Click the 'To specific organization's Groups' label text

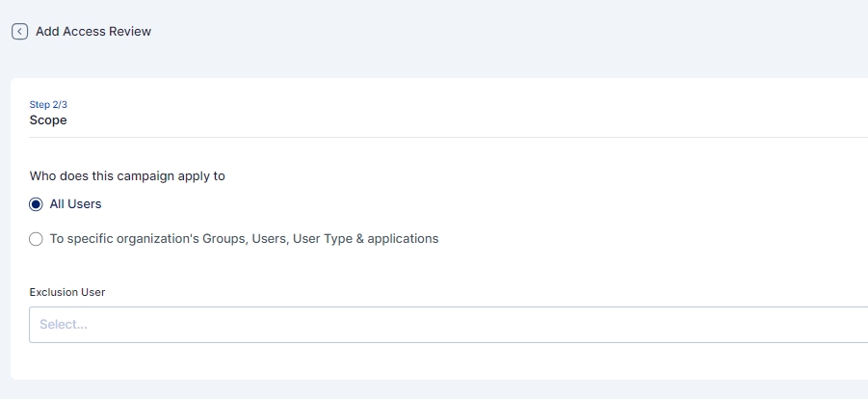click(x=154, y=239)
